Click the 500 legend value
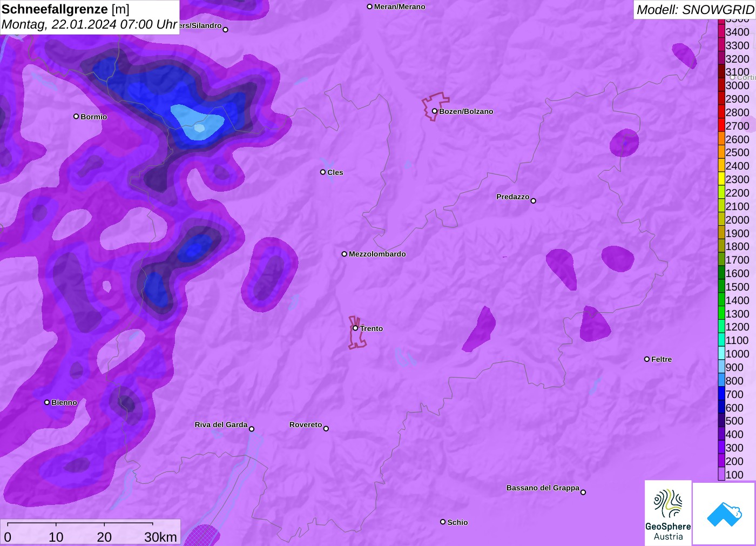This screenshot has width=756, height=546. (x=734, y=421)
